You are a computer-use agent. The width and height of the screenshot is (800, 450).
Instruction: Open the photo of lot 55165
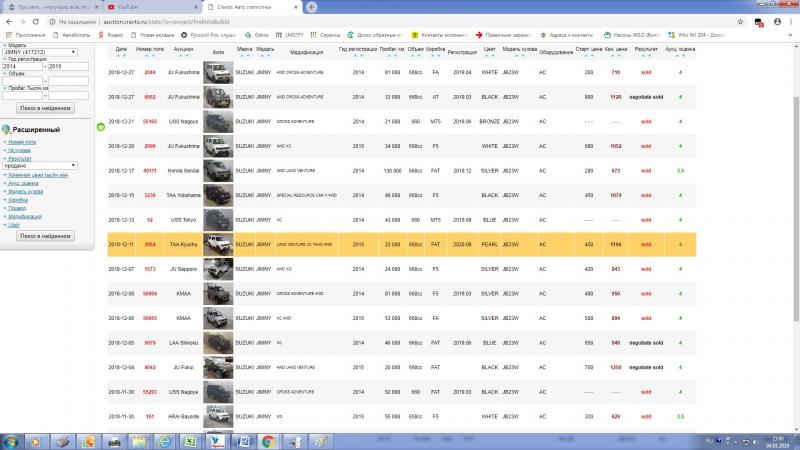coord(218,122)
